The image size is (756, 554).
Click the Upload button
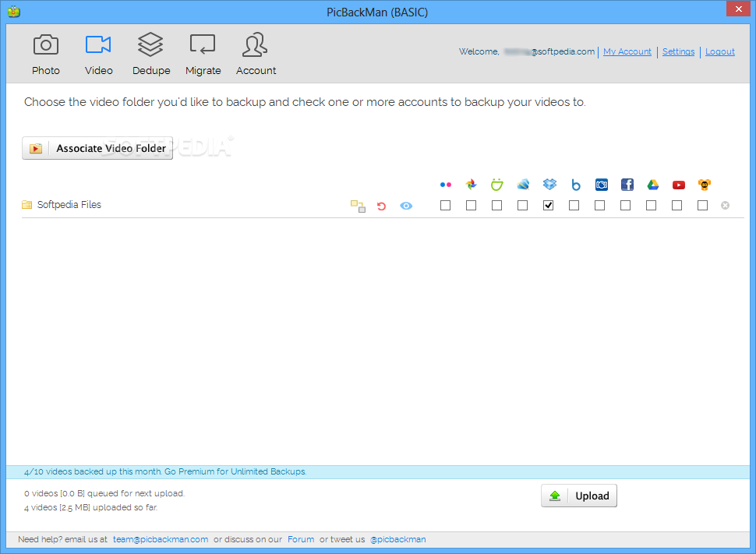[578, 496]
